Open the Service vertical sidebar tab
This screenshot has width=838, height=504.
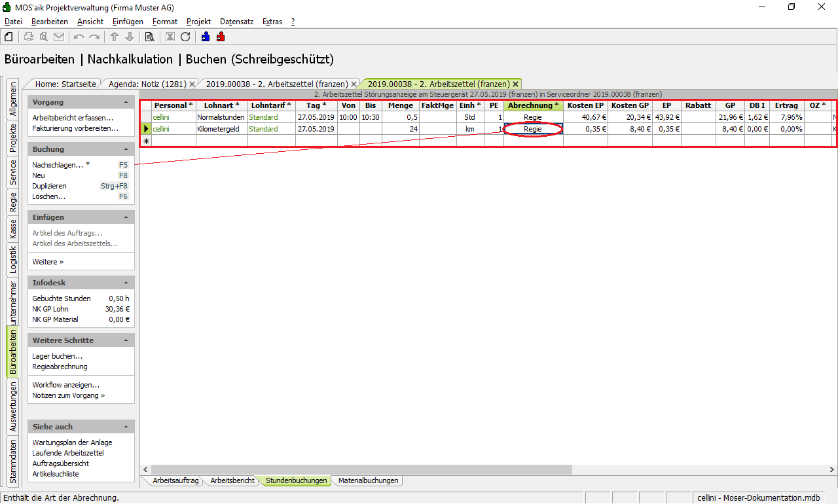click(x=12, y=172)
